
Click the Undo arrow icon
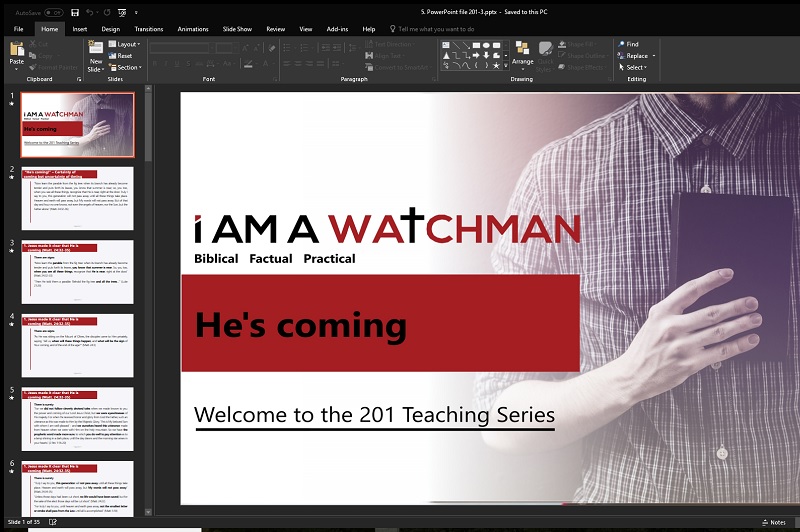90,12
